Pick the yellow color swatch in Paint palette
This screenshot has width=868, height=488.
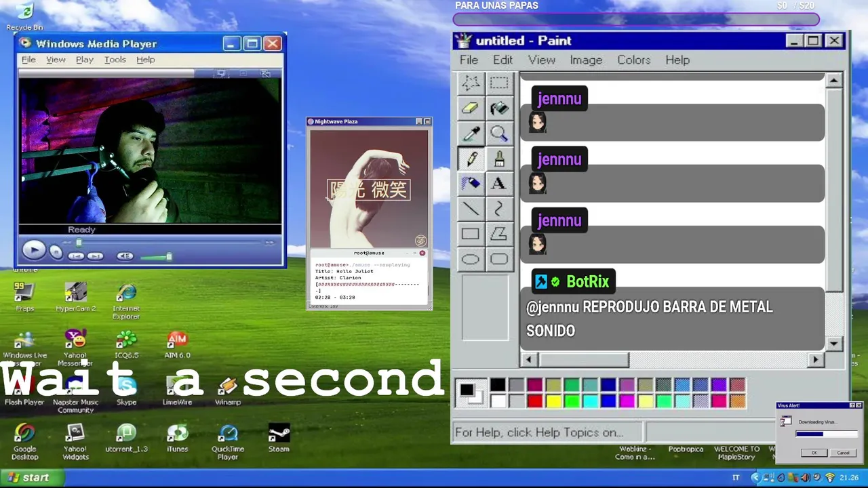(553, 401)
